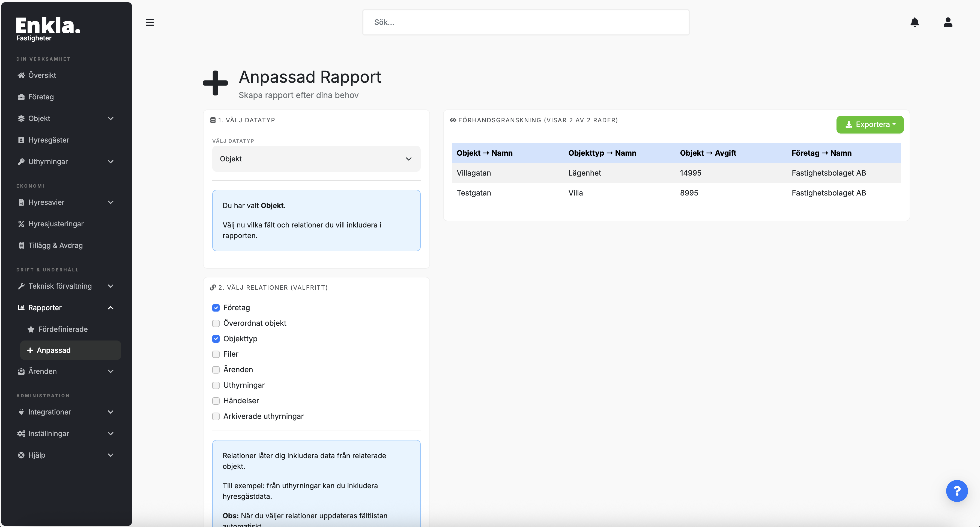
Task: Click the inbox icon beside Ärenden
Action: coord(21,371)
